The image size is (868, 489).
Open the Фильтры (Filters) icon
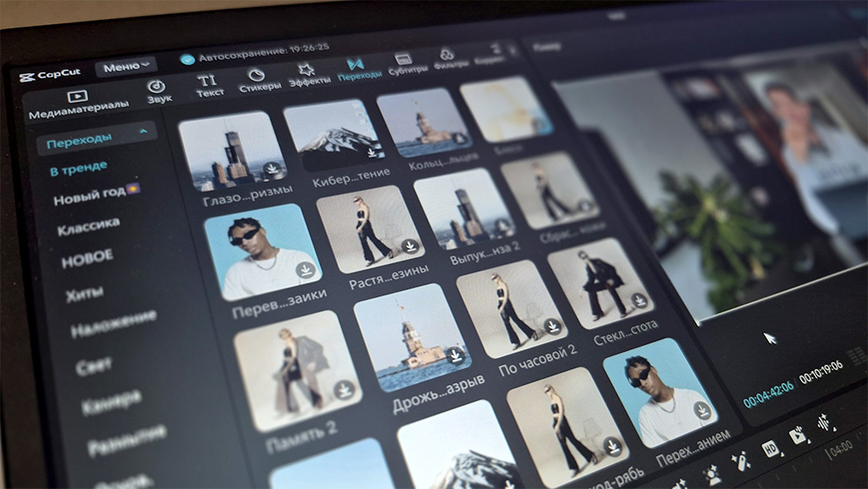click(x=447, y=54)
